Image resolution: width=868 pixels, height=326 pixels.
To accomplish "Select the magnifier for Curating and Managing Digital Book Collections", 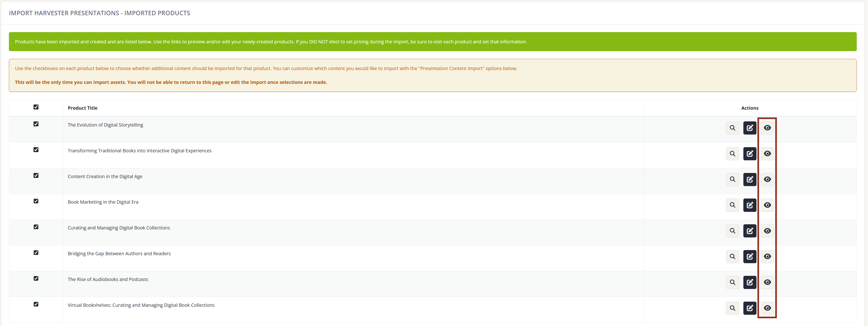I will click(x=733, y=231).
